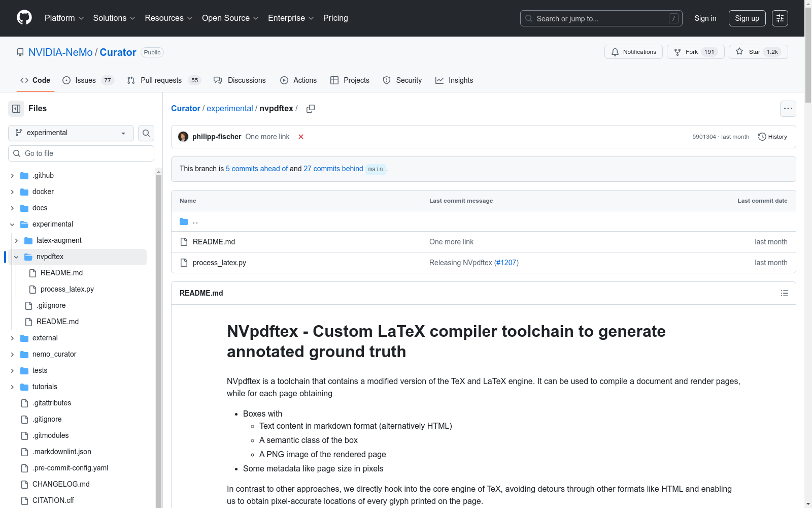Open the Curator repository title link
The image size is (812, 508).
pyautogui.click(x=118, y=52)
